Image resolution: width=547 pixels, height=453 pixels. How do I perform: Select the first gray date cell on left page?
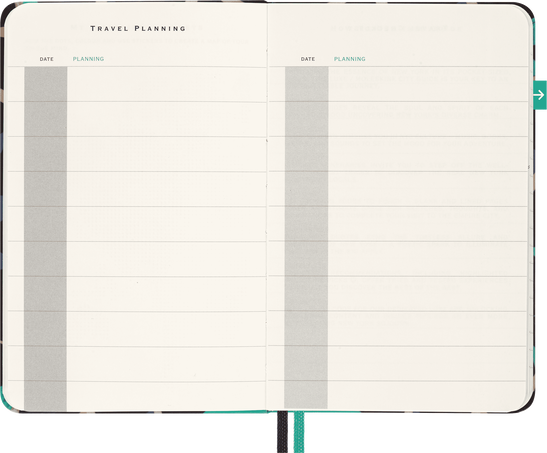[46, 84]
